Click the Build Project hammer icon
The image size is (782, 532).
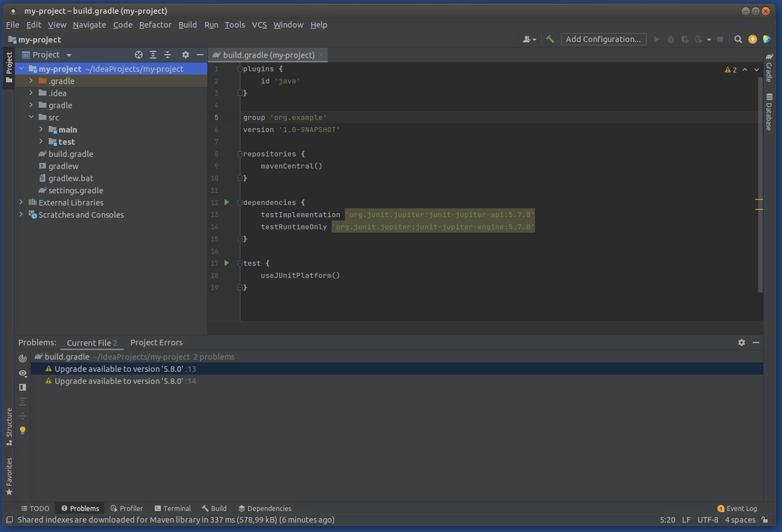(550, 39)
